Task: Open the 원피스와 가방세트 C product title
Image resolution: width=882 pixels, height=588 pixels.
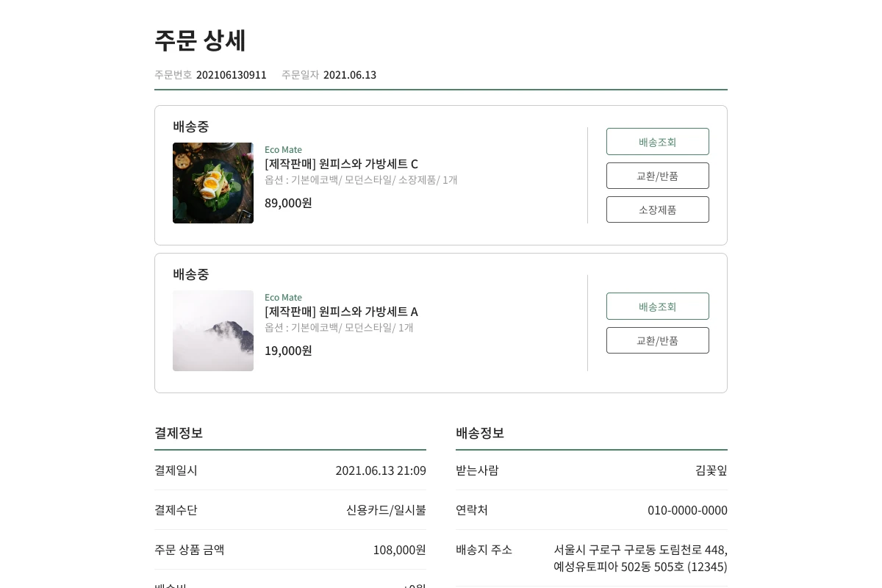Action: tap(341, 163)
